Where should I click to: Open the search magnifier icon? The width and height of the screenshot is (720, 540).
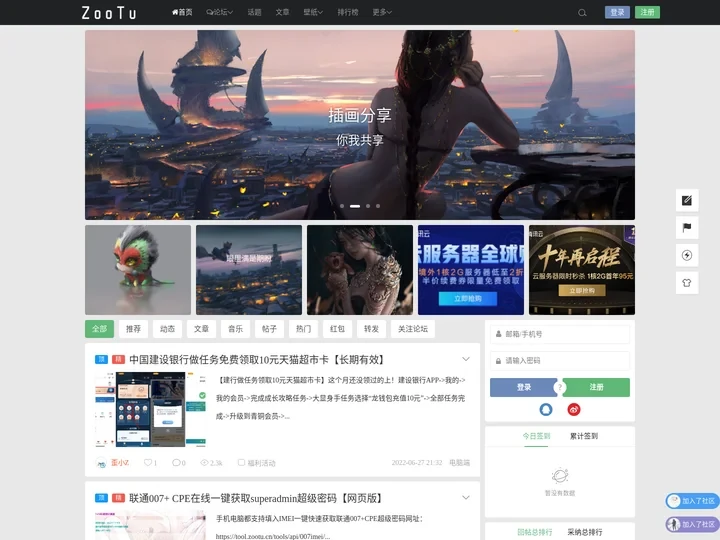click(x=582, y=13)
